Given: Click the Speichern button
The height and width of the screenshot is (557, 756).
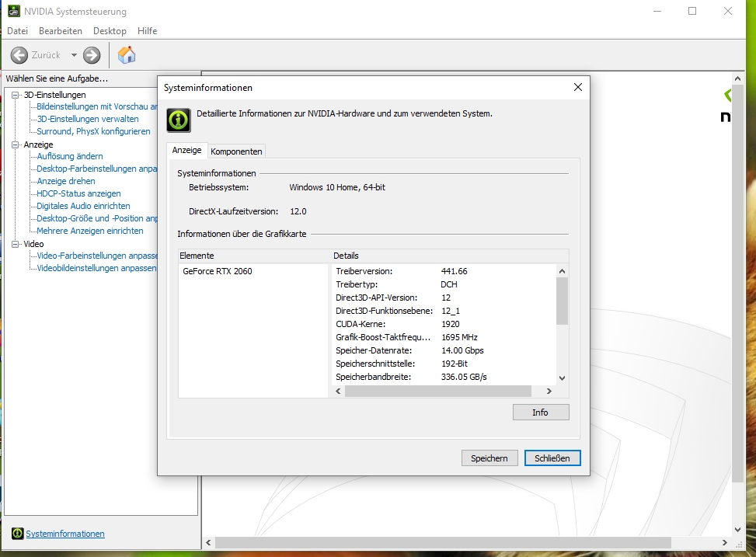Looking at the screenshot, I should pyautogui.click(x=489, y=458).
